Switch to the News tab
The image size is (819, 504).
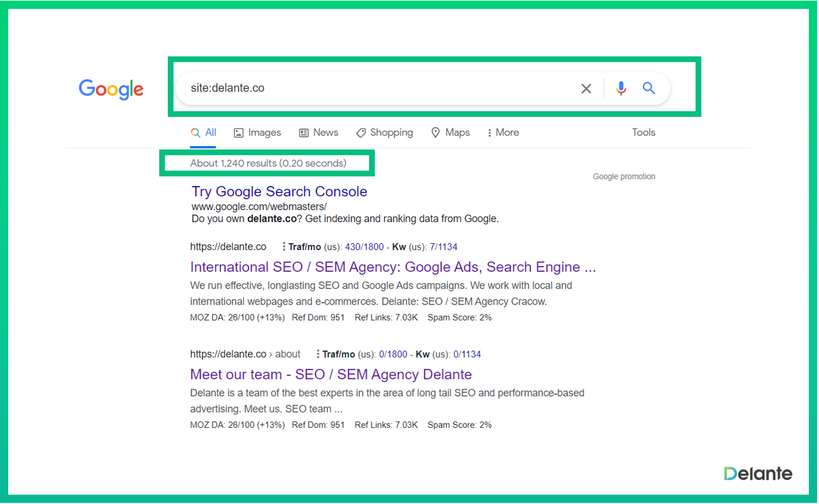click(318, 133)
